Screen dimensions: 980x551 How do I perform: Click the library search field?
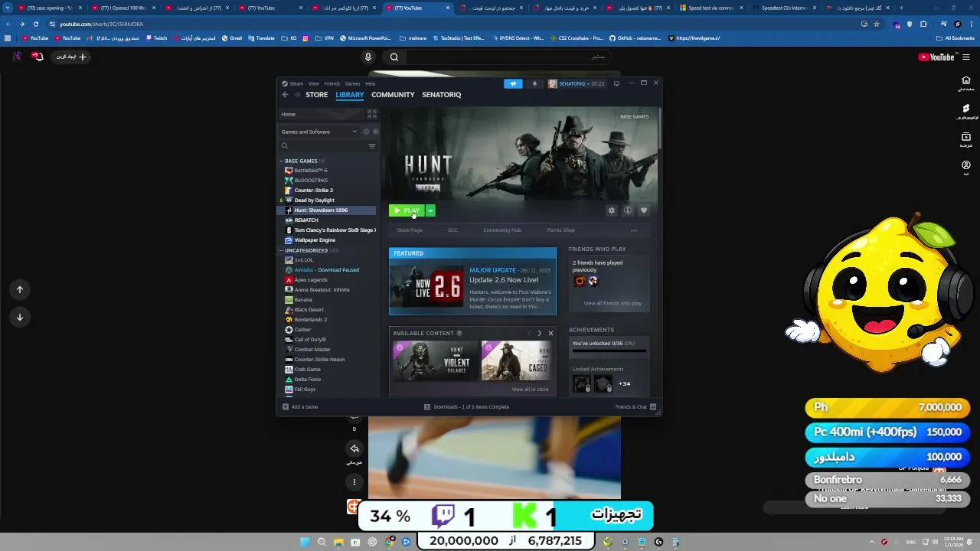coord(322,145)
